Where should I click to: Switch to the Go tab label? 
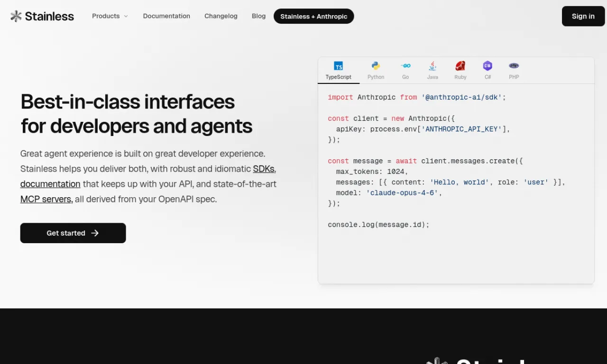(x=405, y=77)
